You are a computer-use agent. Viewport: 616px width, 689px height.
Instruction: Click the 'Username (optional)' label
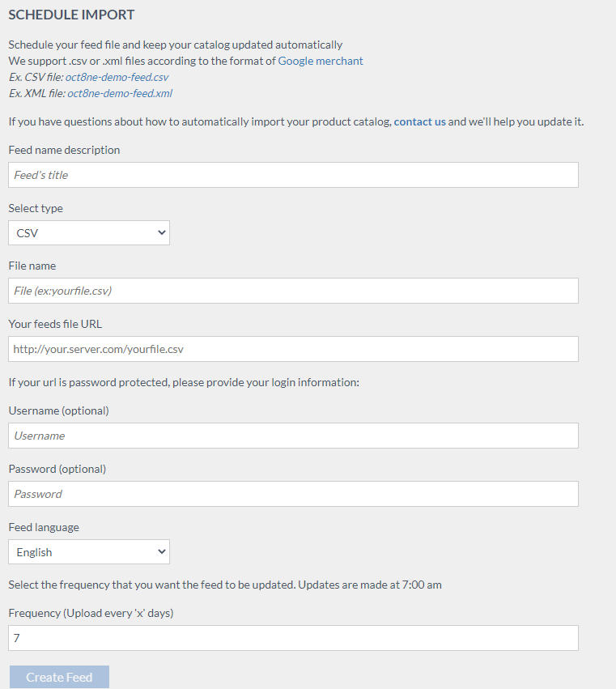click(58, 410)
